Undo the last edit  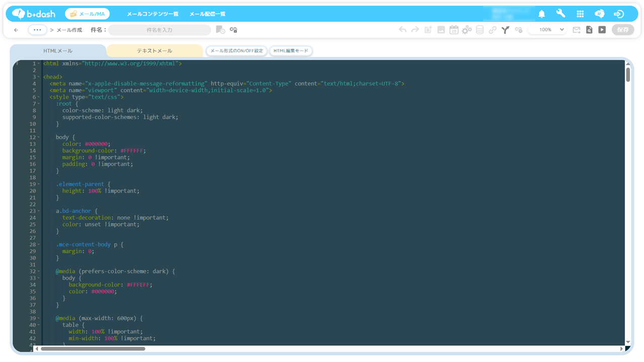tap(403, 30)
